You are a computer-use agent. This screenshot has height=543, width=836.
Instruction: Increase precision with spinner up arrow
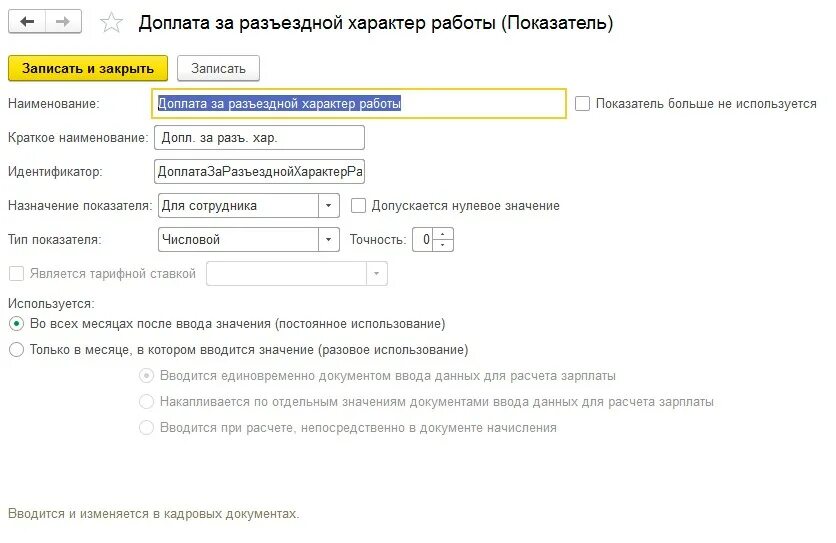pos(444,234)
